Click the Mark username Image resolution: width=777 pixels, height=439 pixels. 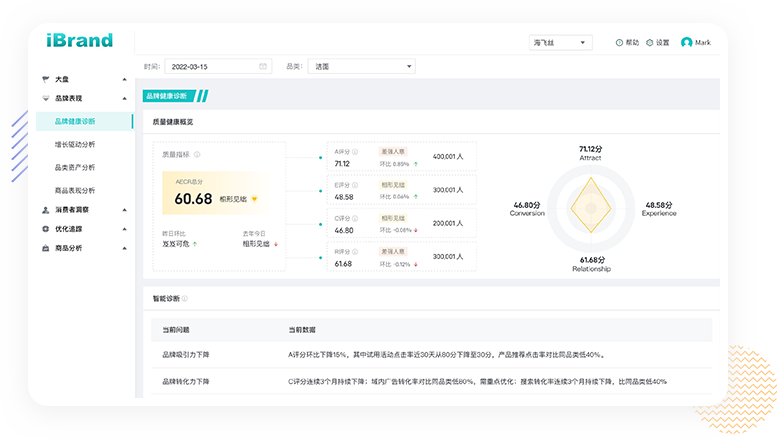pyautogui.click(x=703, y=43)
